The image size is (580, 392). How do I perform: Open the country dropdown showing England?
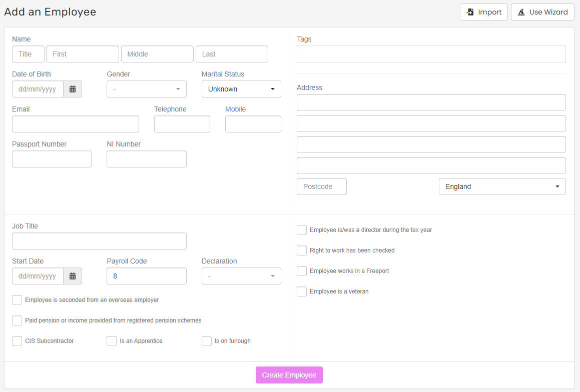coord(502,186)
